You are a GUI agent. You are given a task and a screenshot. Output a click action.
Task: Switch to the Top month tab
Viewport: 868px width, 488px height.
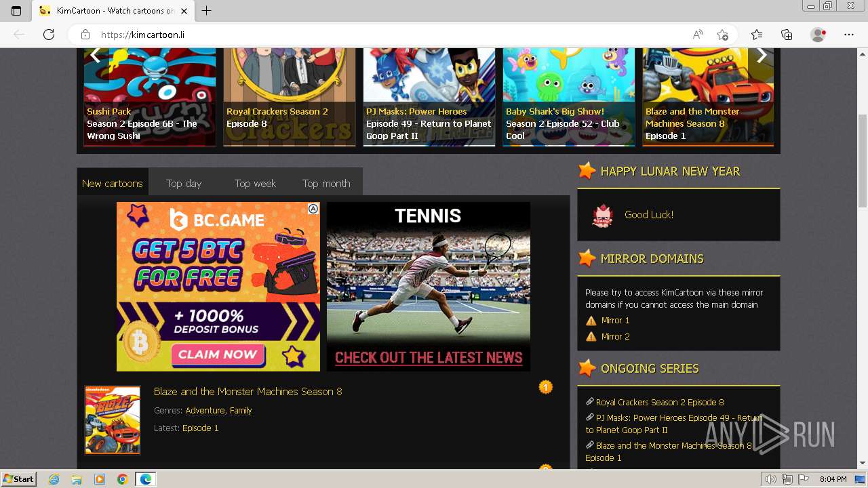pyautogui.click(x=326, y=183)
